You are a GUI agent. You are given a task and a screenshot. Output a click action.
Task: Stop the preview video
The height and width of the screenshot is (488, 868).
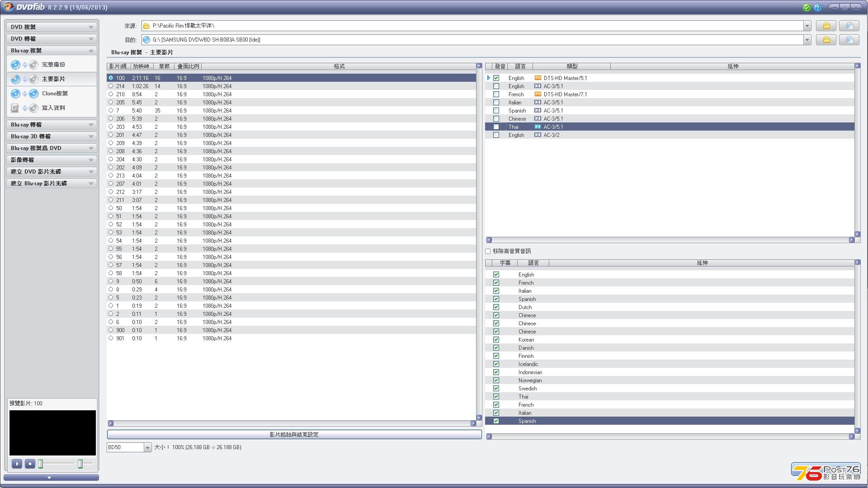(30, 464)
